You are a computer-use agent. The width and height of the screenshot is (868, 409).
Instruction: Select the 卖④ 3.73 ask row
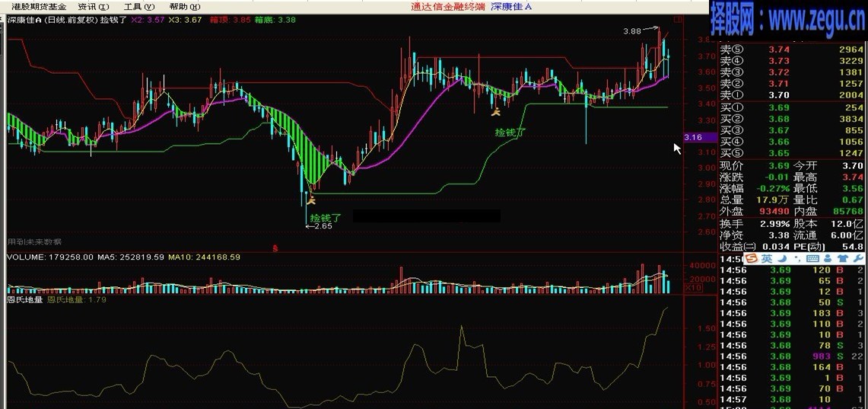click(792, 61)
